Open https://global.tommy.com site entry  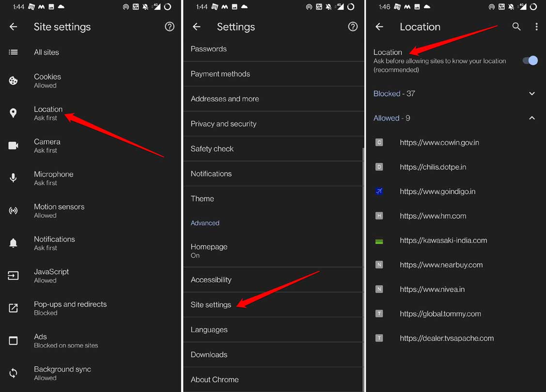tap(456, 314)
